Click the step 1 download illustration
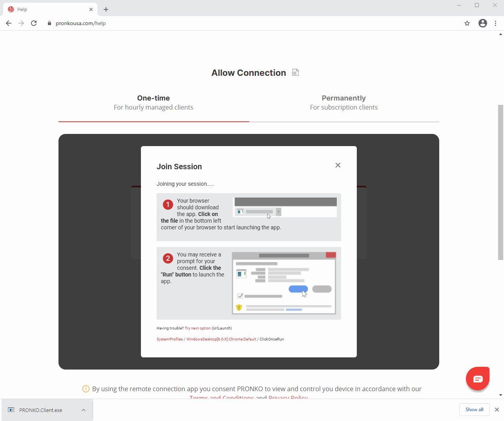 tap(285, 207)
